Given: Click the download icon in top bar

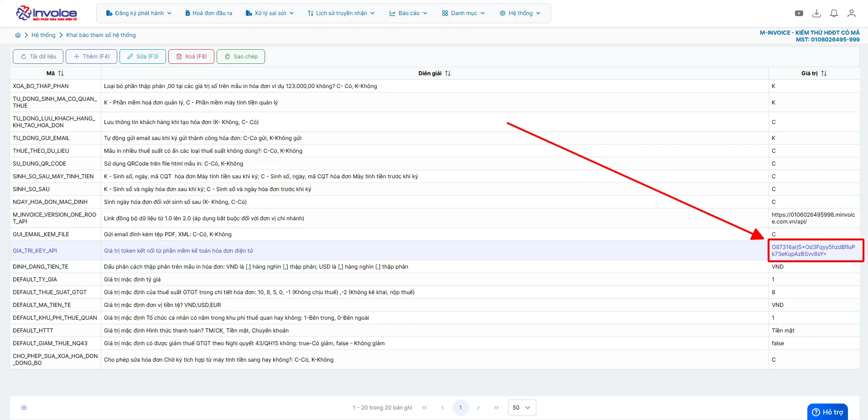Looking at the screenshot, I should pyautogui.click(x=816, y=13).
